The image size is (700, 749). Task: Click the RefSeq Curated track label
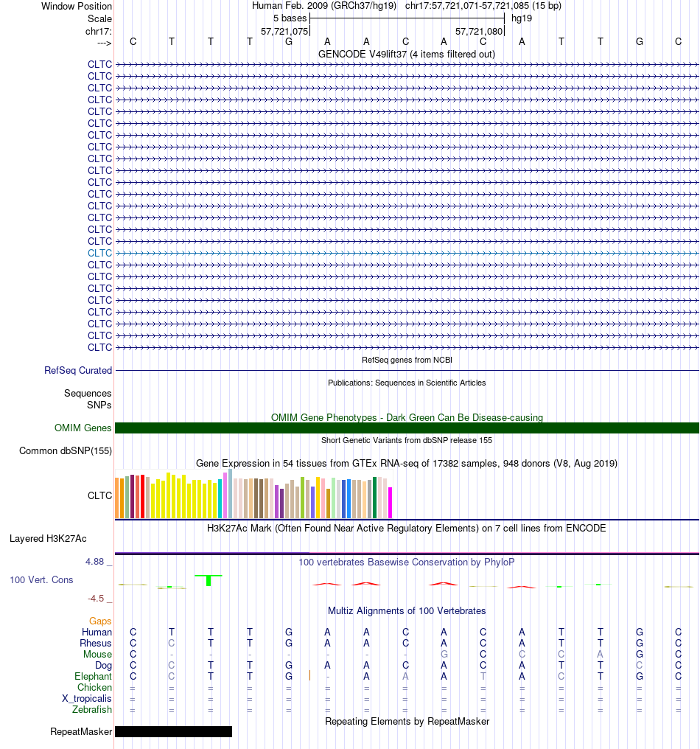(x=78, y=370)
